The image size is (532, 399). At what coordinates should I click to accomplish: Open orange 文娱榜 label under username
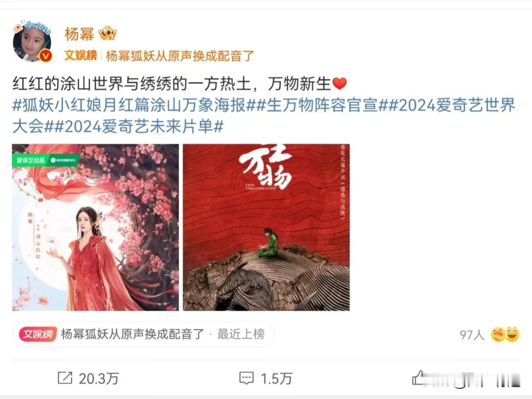(80, 56)
